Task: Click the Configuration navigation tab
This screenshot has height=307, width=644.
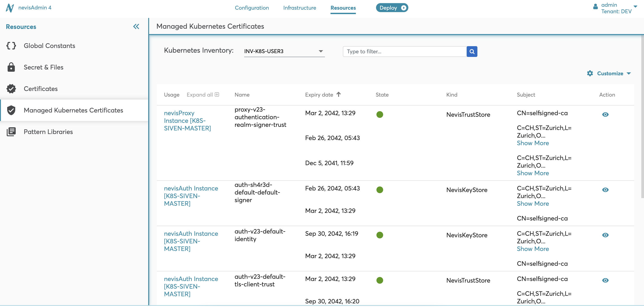Action: pyautogui.click(x=252, y=7)
